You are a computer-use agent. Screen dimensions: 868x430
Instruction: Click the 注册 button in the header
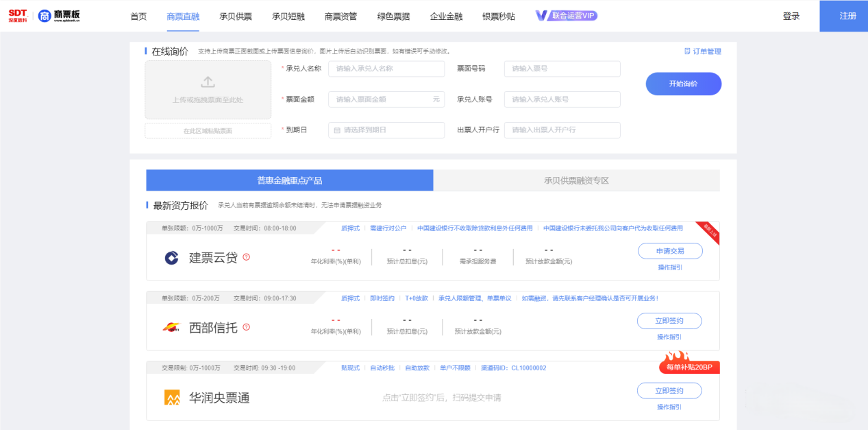pos(847,16)
